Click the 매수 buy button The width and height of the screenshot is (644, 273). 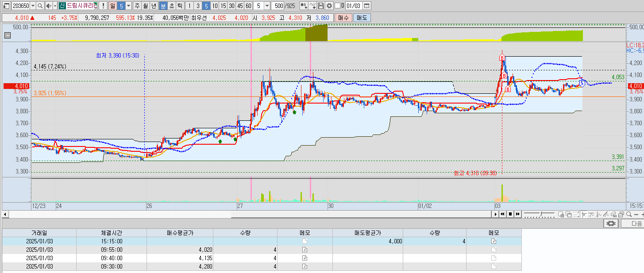point(343,18)
